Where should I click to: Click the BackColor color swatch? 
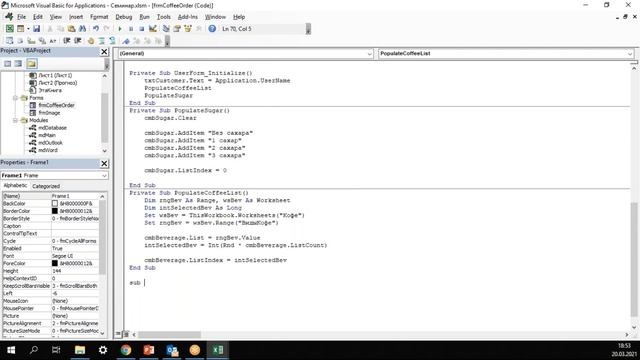pyautogui.click(x=55, y=203)
